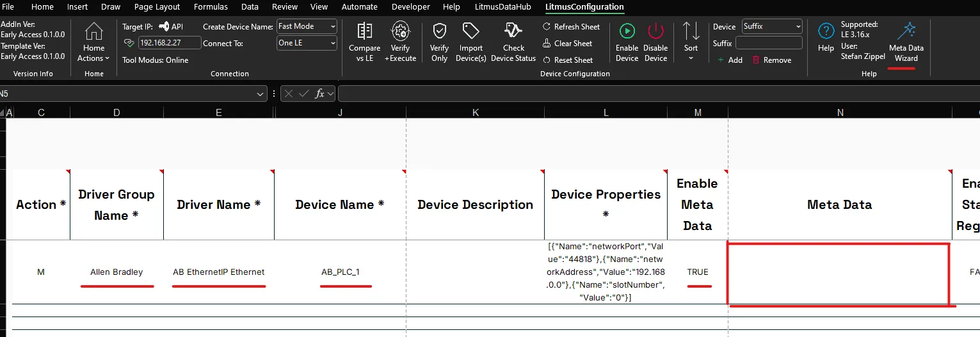Click the Disable Device power icon
This screenshot has width=980, height=337.
tap(656, 31)
